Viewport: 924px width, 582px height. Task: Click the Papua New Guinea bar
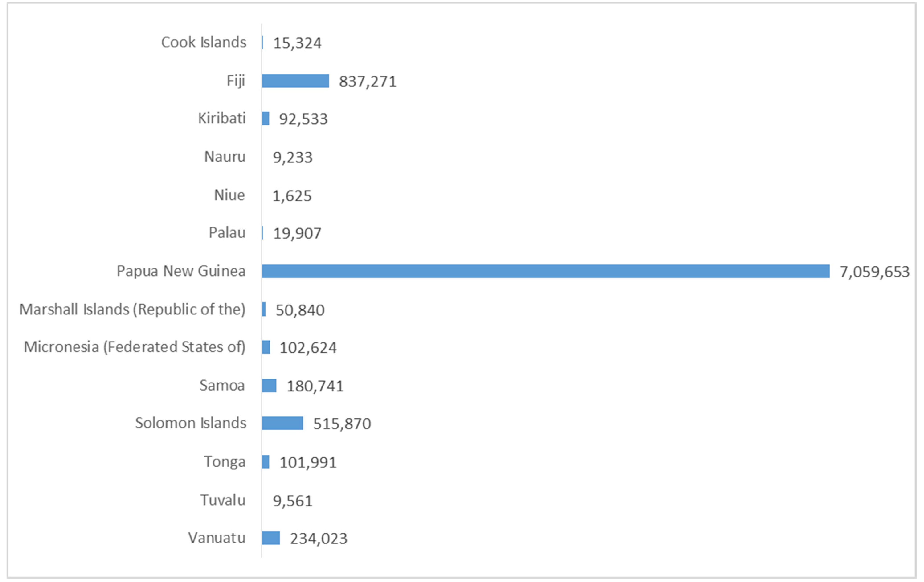[545, 271]
